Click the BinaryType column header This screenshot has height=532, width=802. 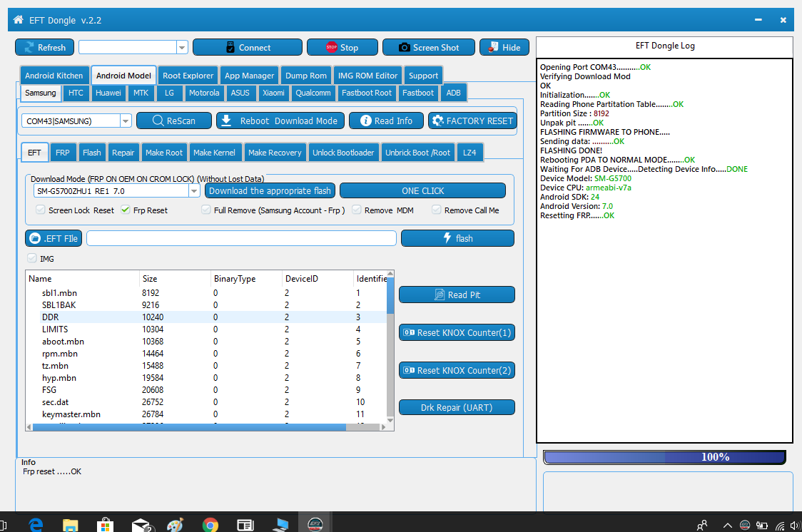coord(246,279)
